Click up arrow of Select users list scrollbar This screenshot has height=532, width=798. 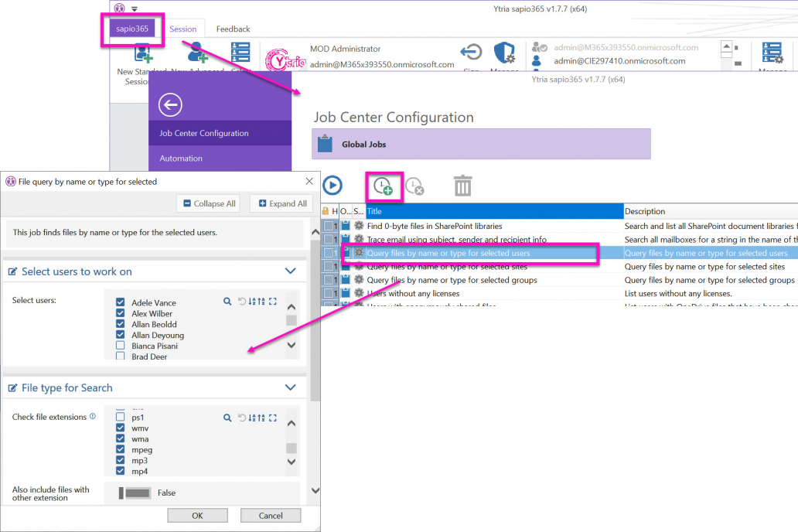pyautogui.click(x=291, y=307)
